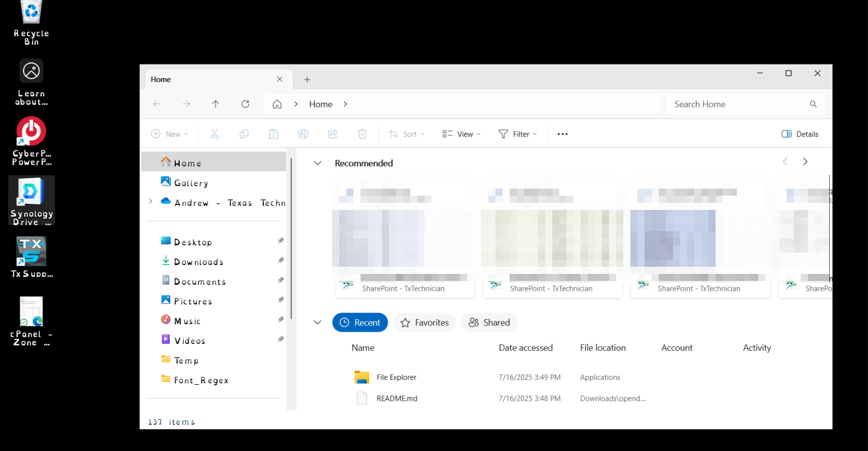Open the Learn about desktop icon
The height and width of the screenshot is (451, 868).
click(x=31, y=83)
